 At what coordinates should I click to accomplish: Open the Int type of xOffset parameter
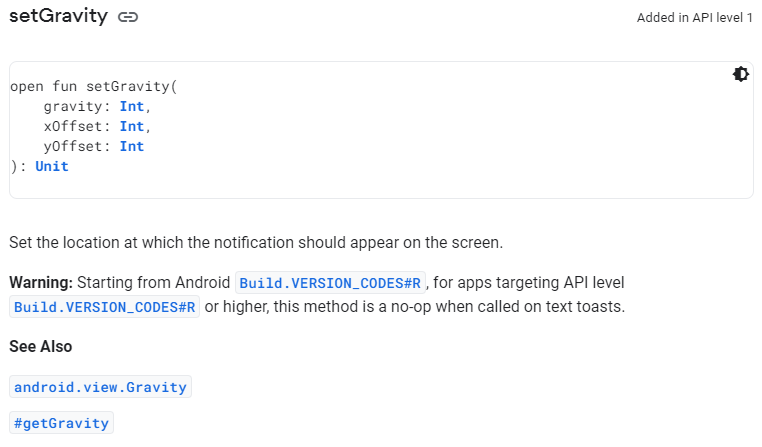pos(132,126)
